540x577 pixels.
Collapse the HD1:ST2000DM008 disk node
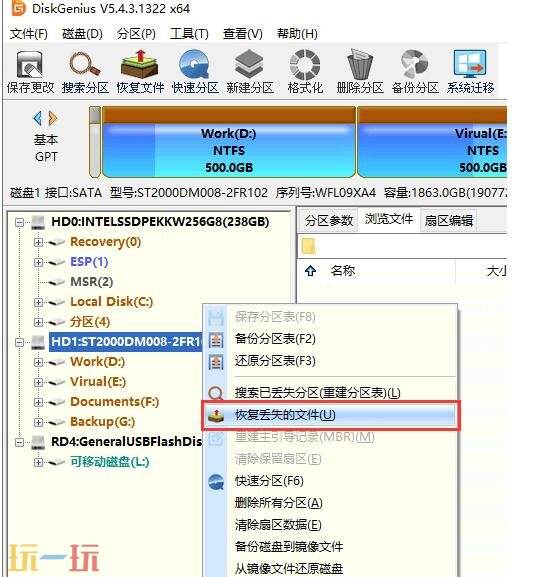tap(19, 342)
